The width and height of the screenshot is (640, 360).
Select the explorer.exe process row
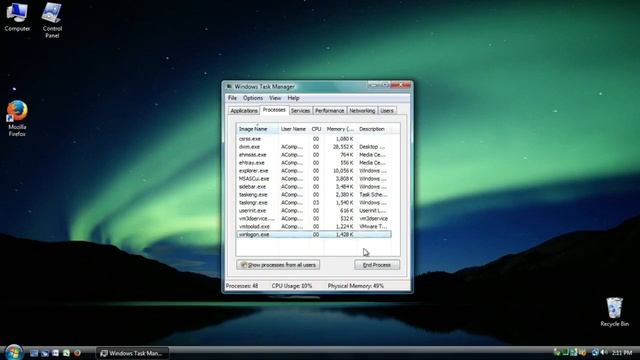point(313,171)
